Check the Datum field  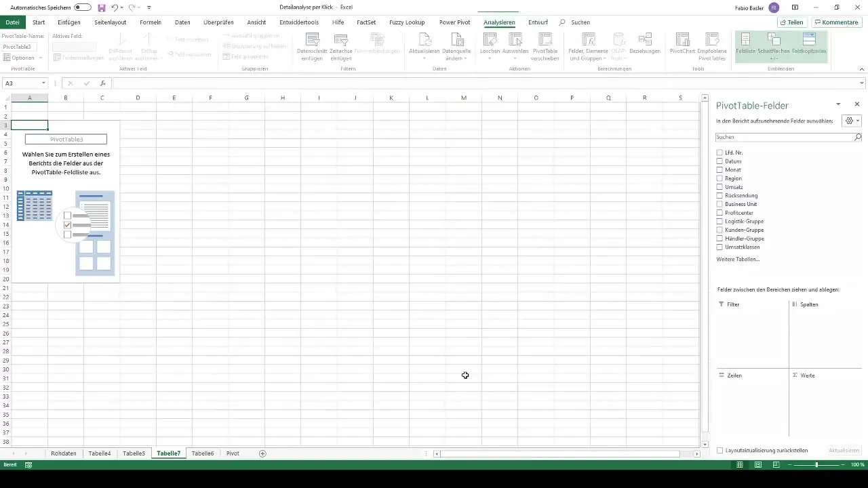click(x=719, y=161)
